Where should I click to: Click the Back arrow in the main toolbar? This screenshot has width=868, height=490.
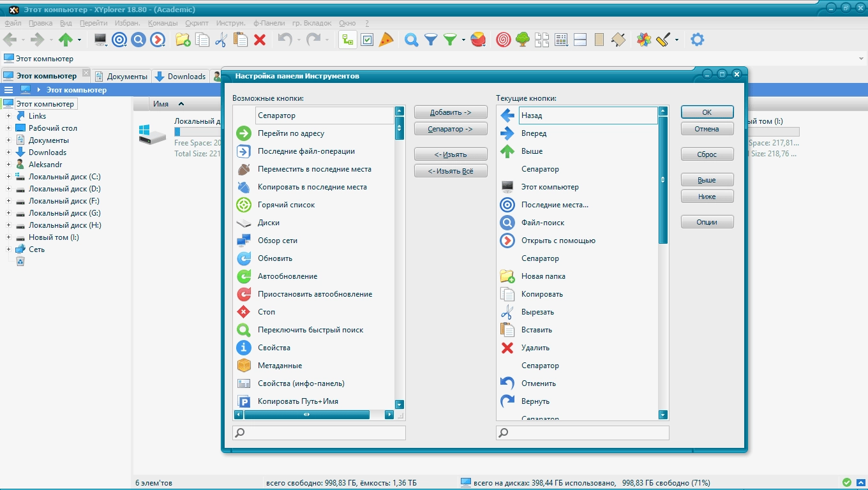coord(10,40)
